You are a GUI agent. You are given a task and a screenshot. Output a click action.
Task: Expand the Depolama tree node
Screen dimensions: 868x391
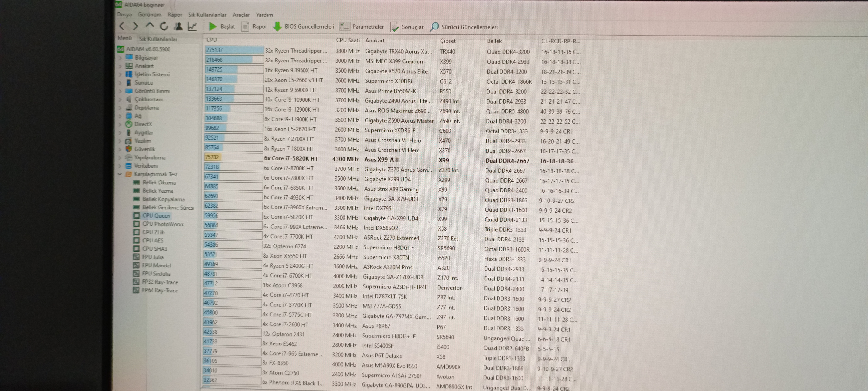(x=120, y=108)
